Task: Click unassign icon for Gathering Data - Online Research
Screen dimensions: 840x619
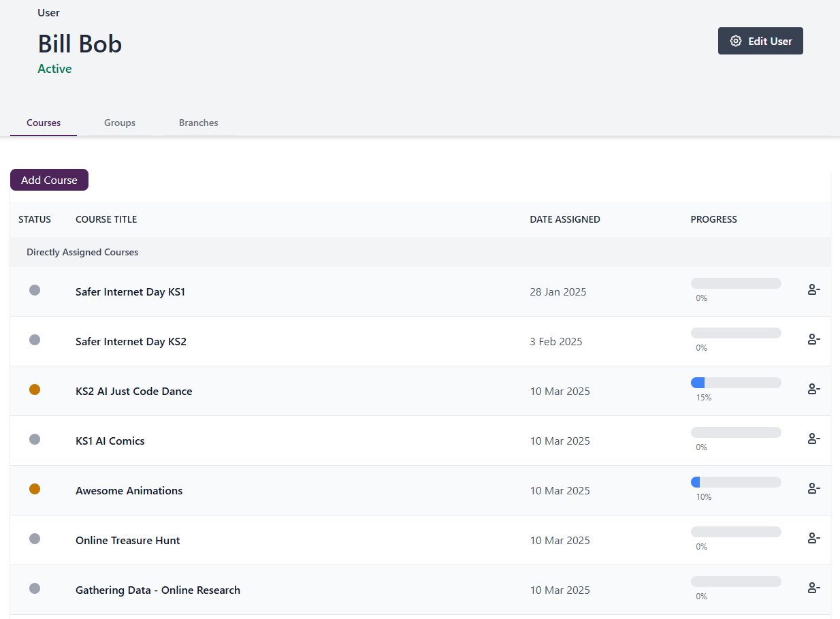Action: [x=813, y=588]
